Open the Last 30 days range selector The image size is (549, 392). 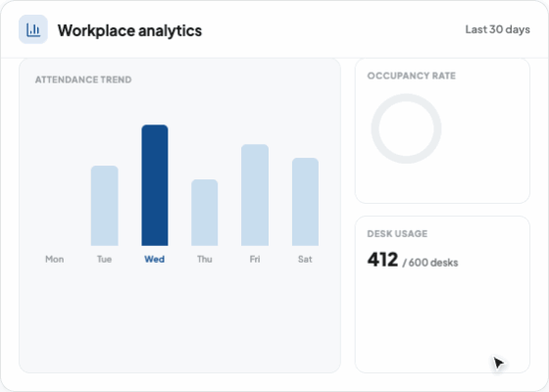click(498, 29)
